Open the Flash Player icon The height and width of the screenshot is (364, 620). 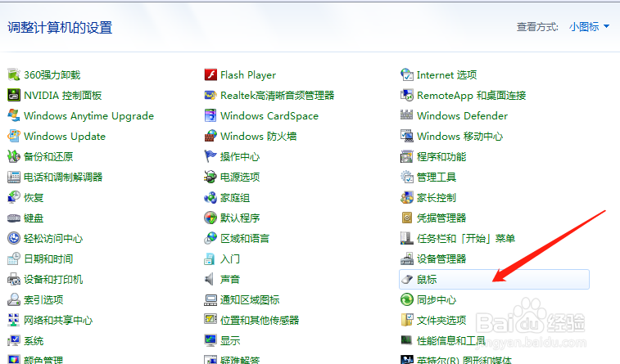tap(210, 74)
